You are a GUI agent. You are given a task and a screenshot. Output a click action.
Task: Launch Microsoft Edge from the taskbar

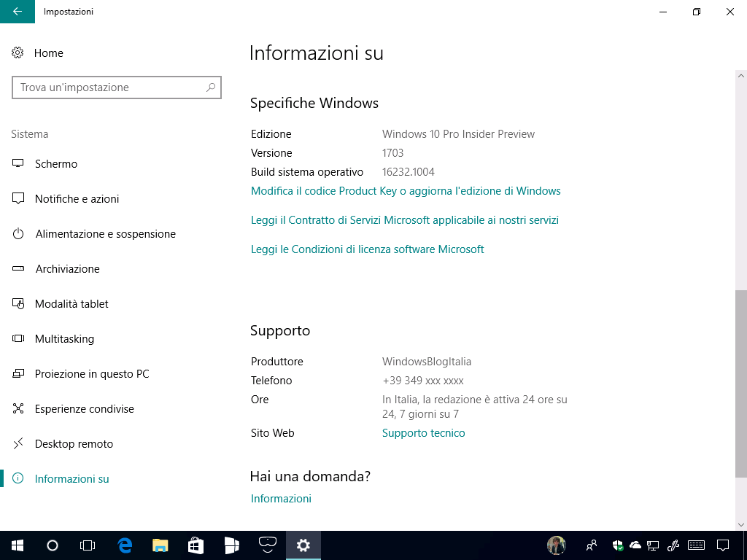pos(125,545)
